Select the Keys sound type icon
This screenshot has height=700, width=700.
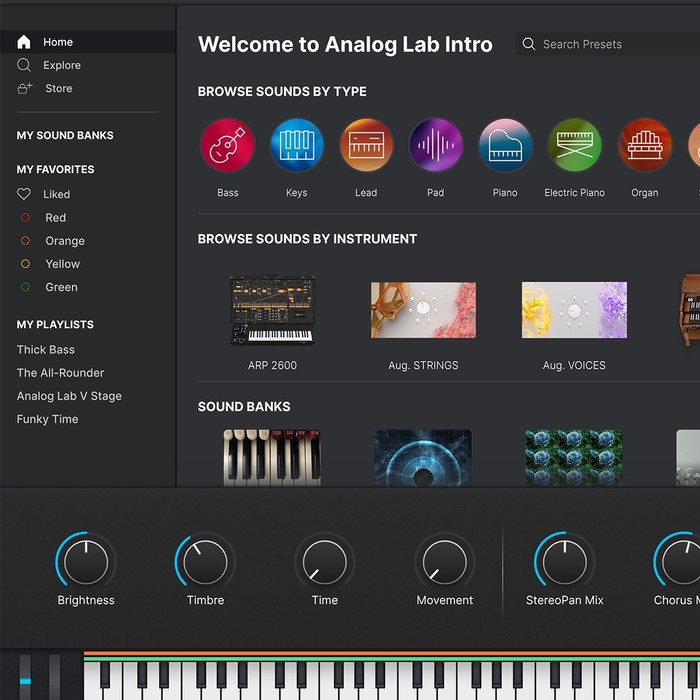pos(296,145)
